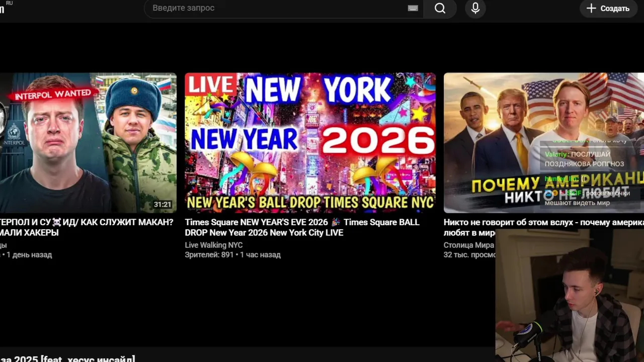Click the Создать button

pyautogui.click(x=608, y=8)
